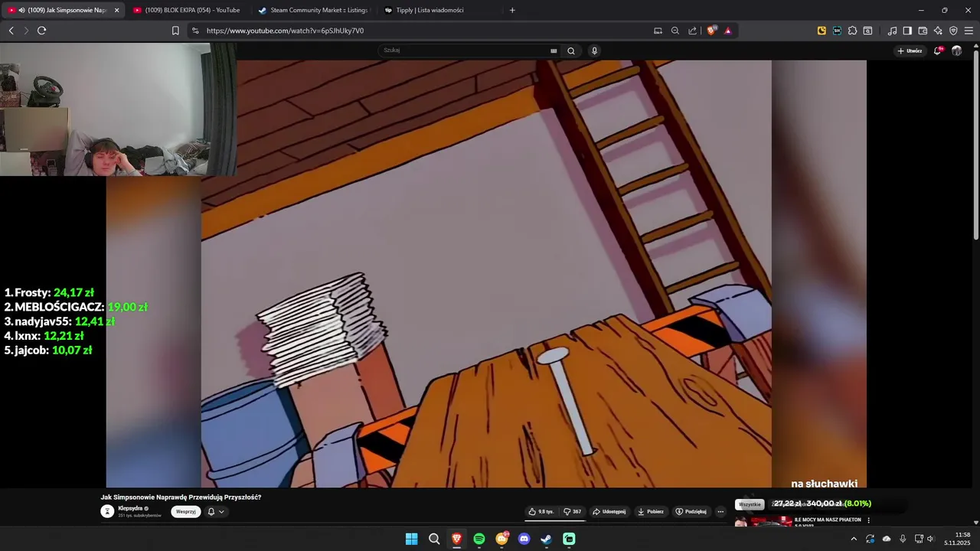Click the Wesprzyj button
This screenshot has width=980, height=551.
[x=186, y=511]
